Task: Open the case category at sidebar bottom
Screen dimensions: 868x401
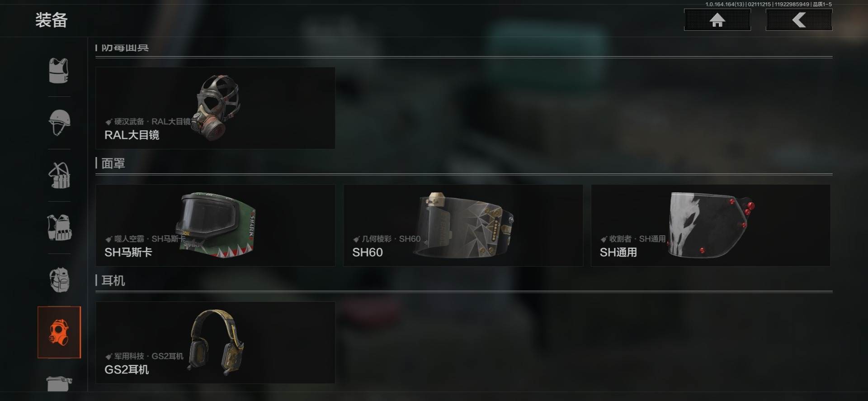Action: 59,383
